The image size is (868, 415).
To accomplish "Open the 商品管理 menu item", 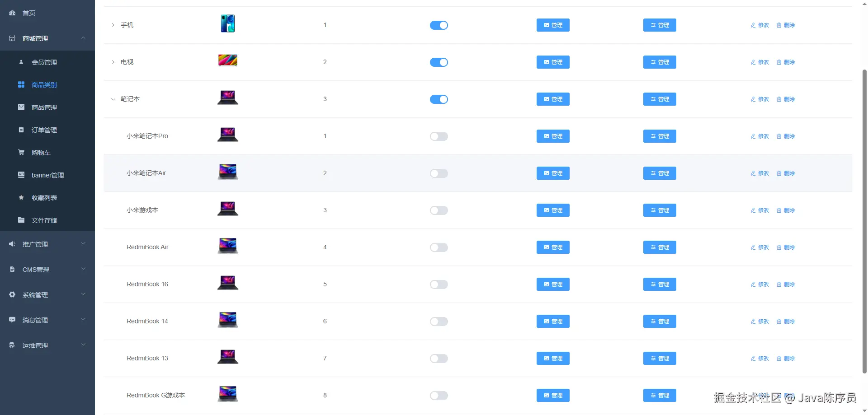I will [x=44, y=107].
